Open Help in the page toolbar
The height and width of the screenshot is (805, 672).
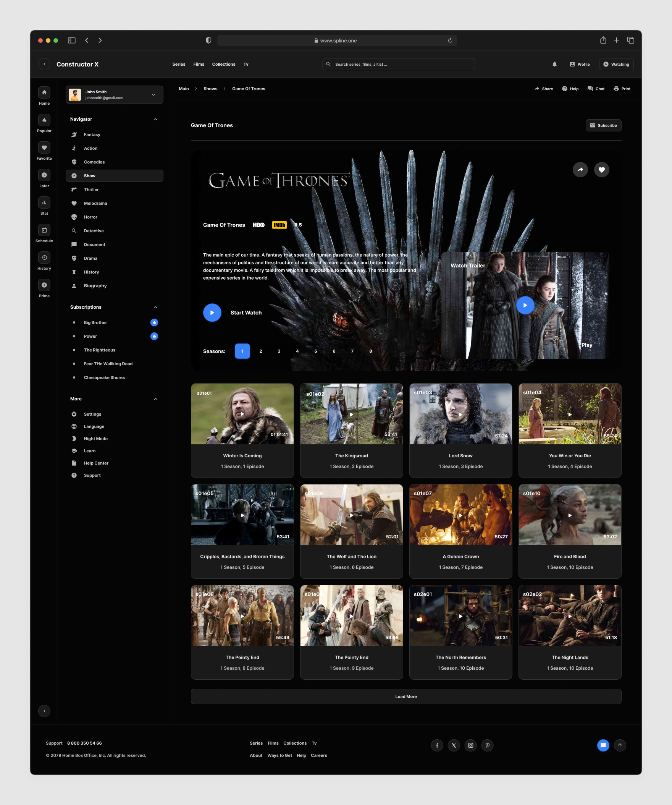pyautogui.click(x=570, y=89)
